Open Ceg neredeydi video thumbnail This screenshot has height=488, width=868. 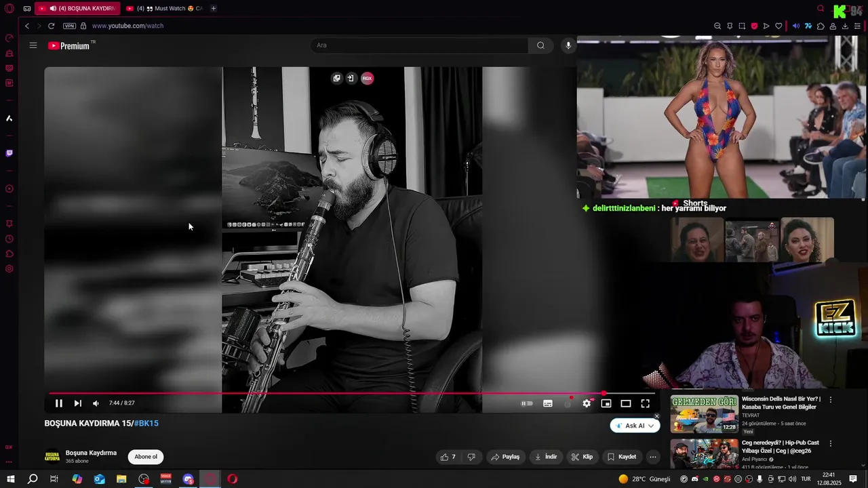coord(704,454)
